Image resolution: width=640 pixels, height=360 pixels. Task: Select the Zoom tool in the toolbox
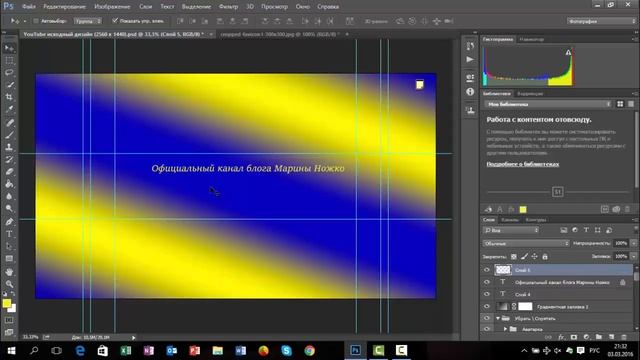[x=9, y=284]
